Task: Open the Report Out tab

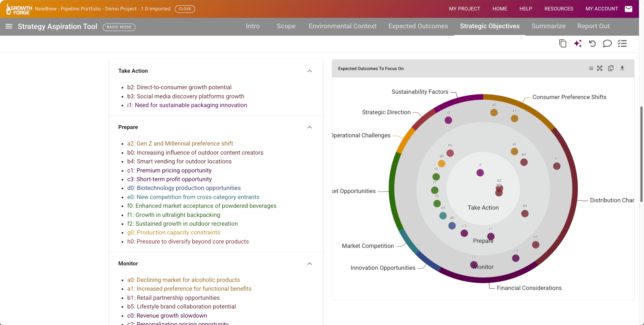Action: [x=593, y=26]
